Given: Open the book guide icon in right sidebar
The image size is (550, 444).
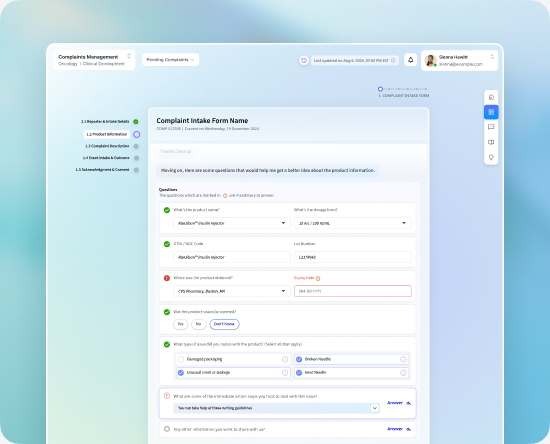Looking at the screenshot, I should pos(491,142).
